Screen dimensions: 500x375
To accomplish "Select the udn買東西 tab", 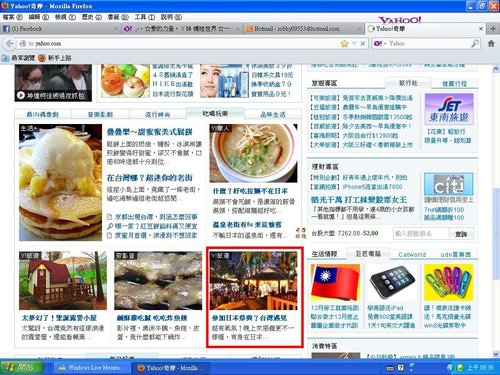I will (455, 254).
